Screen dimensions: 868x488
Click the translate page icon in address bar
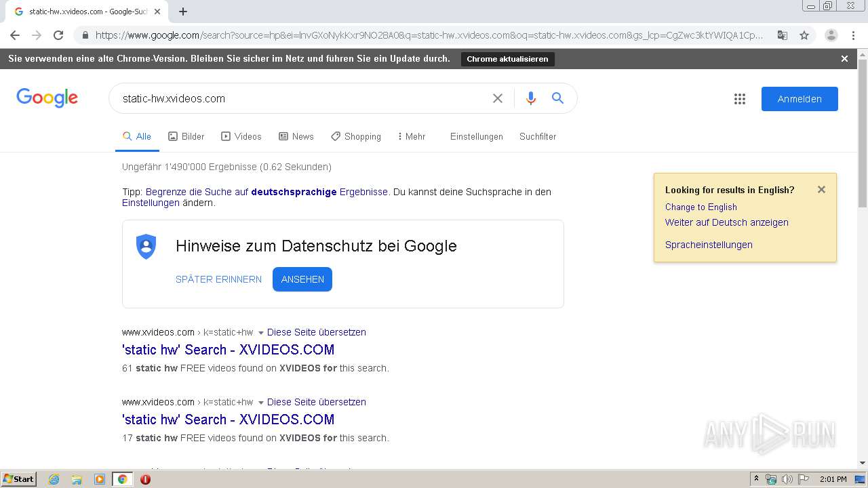pyautogui.click(x=782, y=35)
